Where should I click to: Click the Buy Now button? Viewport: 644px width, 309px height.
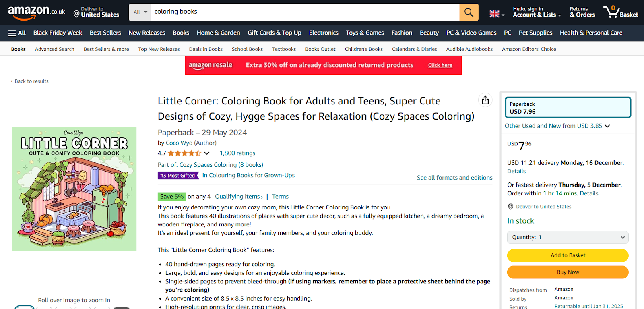pyautogui.click(x=568, y=272)
